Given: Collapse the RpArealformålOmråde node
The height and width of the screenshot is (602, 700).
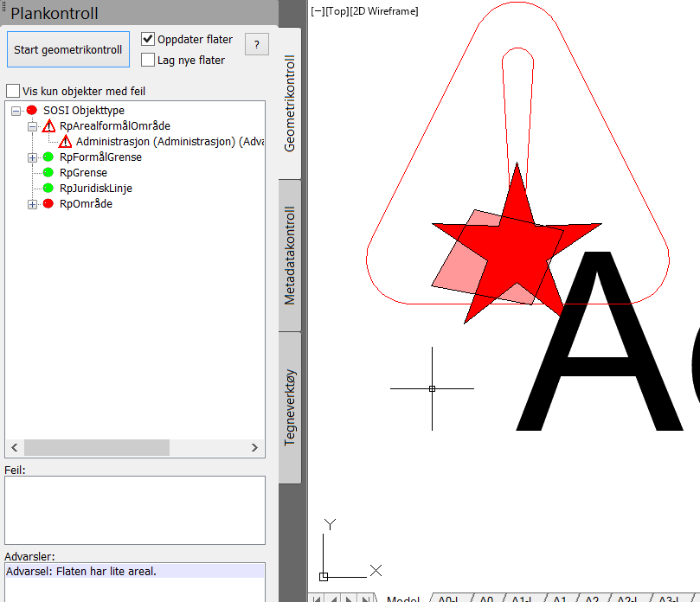Looking at the screenshot, I should [32, 126].
